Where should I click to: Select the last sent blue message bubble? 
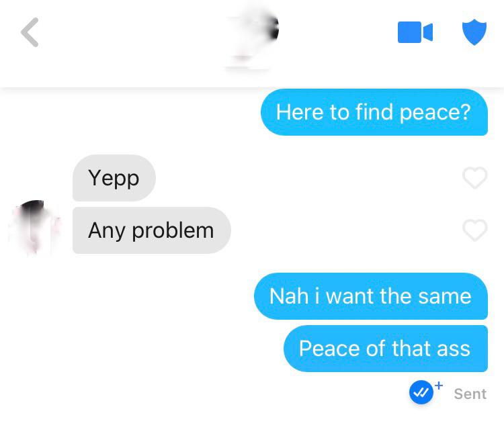tap(386, 349)
